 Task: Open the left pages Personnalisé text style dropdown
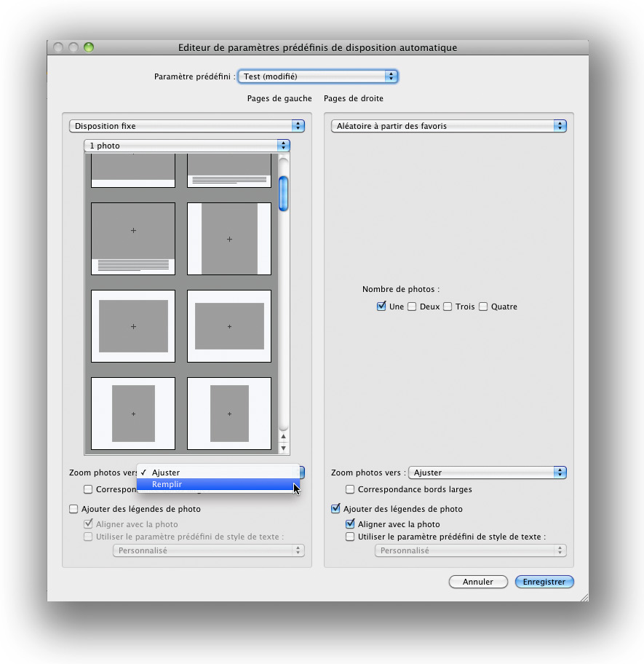point(209,550)
